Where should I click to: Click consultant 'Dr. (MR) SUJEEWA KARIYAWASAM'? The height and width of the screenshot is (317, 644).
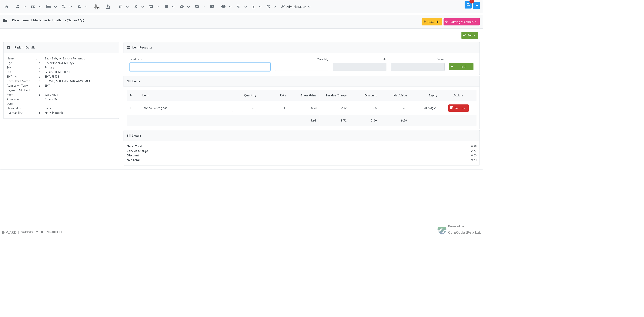pyautogui.click(x=67, y=81)
